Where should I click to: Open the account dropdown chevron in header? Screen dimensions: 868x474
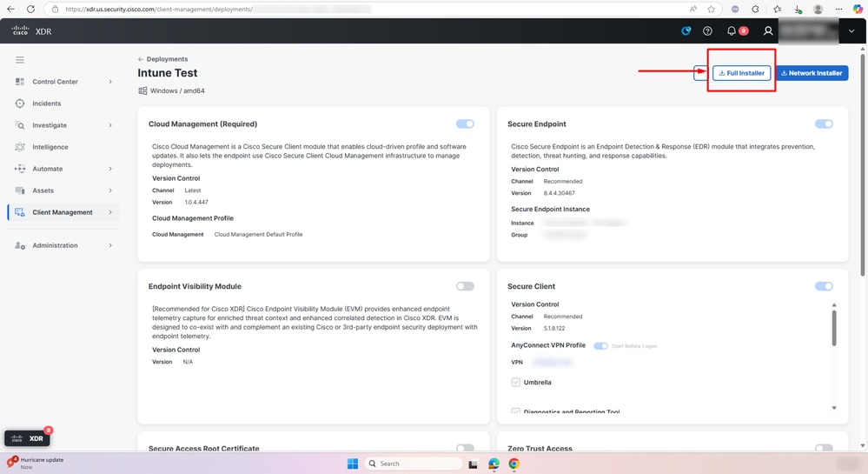coord(851,31)
